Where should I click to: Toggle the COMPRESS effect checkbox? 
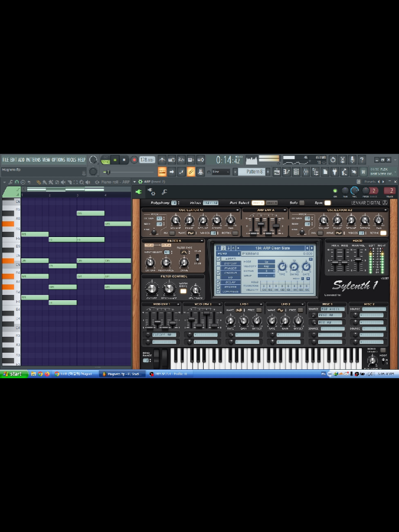tap(219, 291)
